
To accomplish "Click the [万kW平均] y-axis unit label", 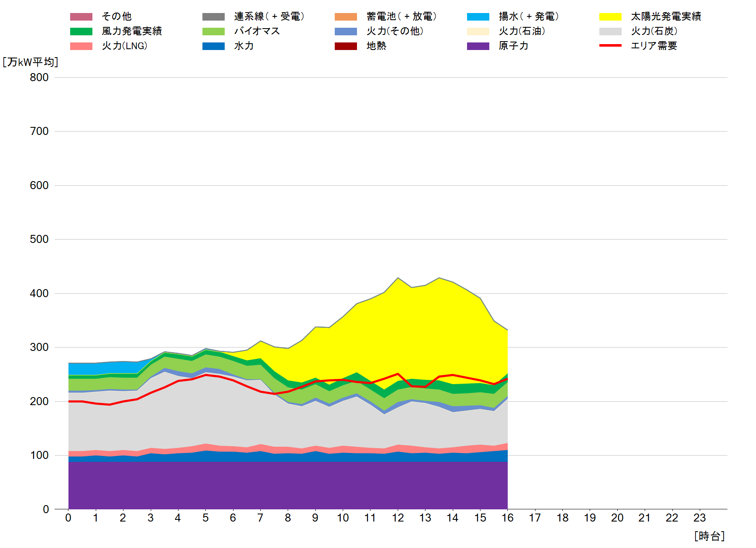I will point(30,62).
